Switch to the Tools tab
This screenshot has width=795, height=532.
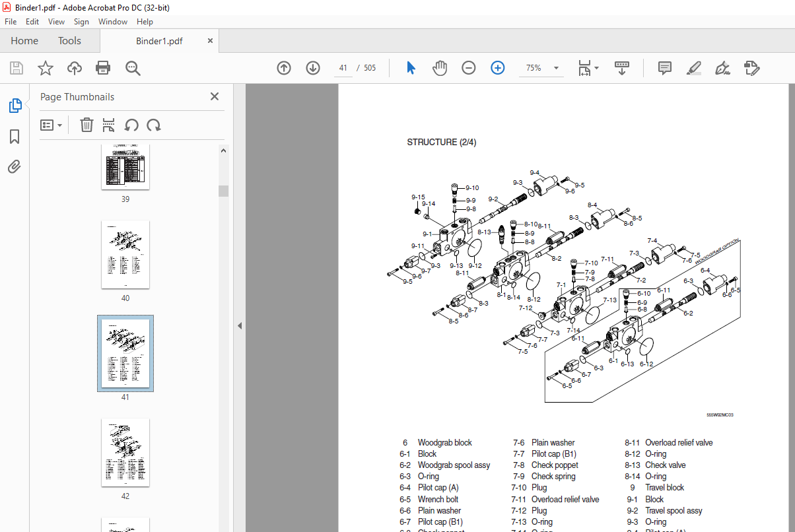(69, 41)
